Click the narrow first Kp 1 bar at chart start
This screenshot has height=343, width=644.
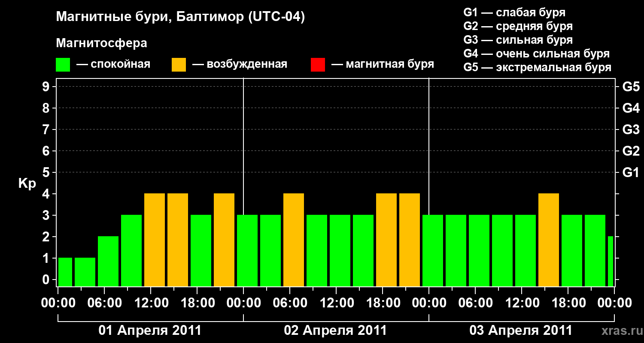pyautogui.click(x=65, y=272)
